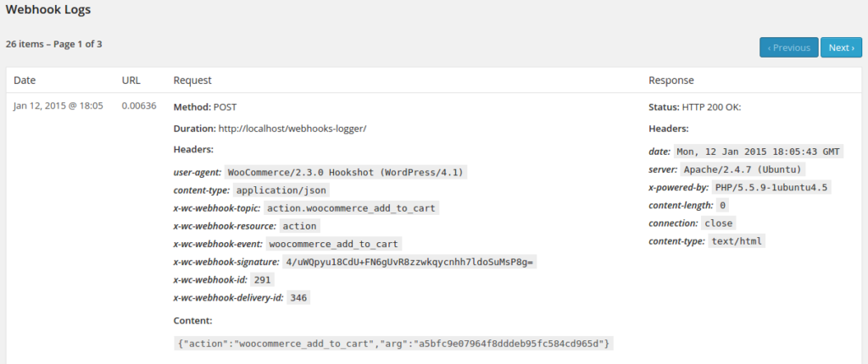
Task: Select the value 0.00636
Action: 139,106
